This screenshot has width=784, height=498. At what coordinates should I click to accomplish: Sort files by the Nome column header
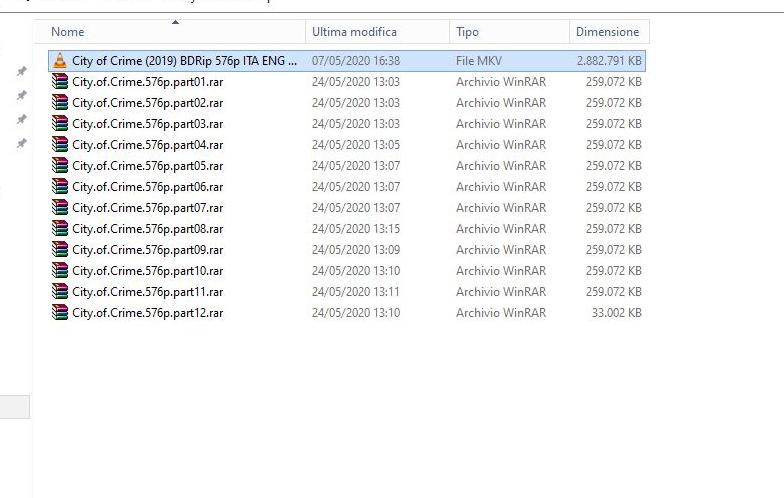pos(68,32)
